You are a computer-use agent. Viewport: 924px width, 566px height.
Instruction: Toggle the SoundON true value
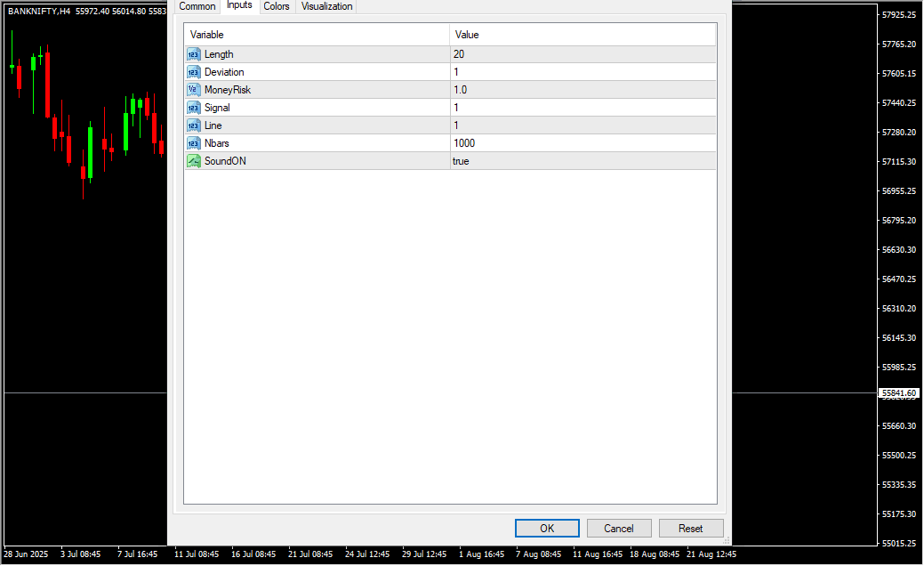click(583, 161)
